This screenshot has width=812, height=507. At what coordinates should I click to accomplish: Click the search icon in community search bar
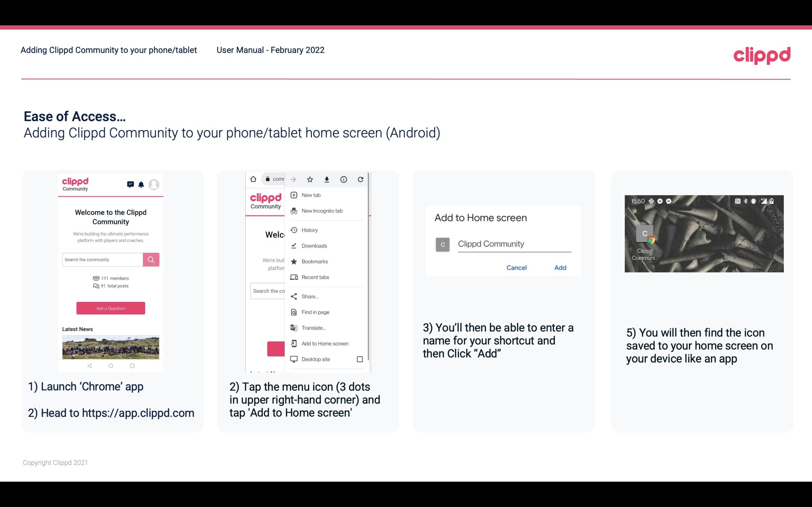(x=150, y=259)
